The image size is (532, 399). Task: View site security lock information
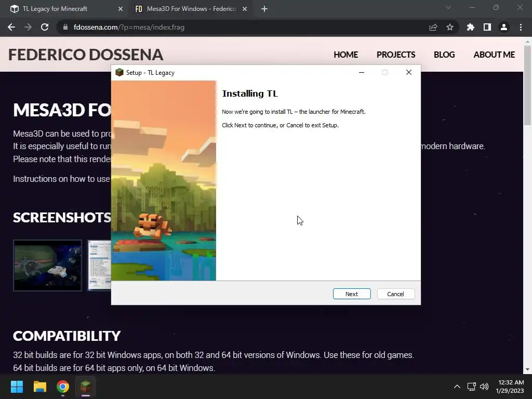point(65,27)
